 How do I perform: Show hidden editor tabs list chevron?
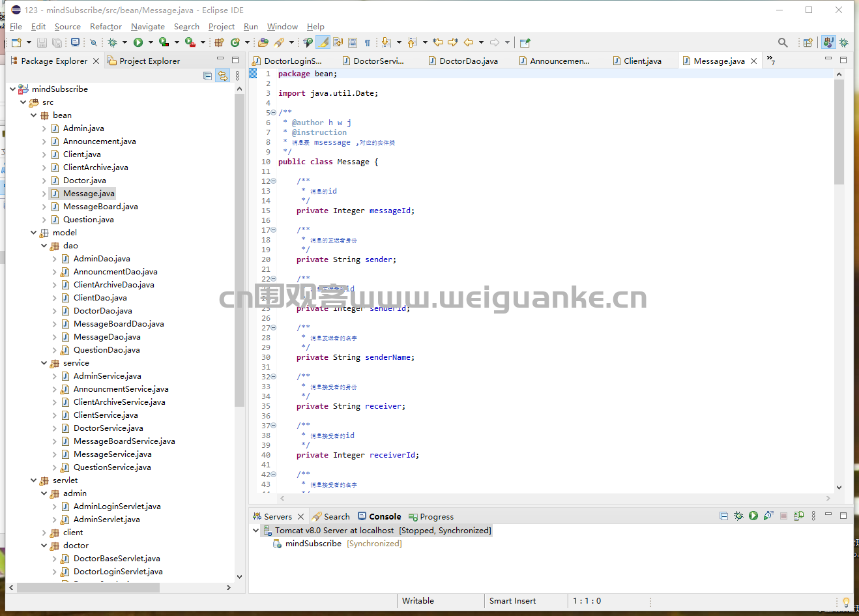[770, 60]
